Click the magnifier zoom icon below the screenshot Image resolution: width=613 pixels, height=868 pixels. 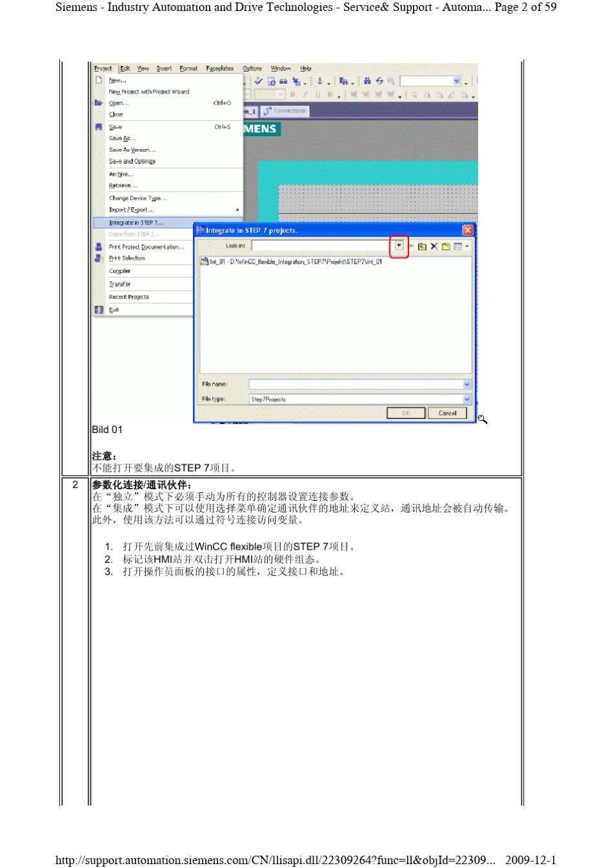click(482, 419)
